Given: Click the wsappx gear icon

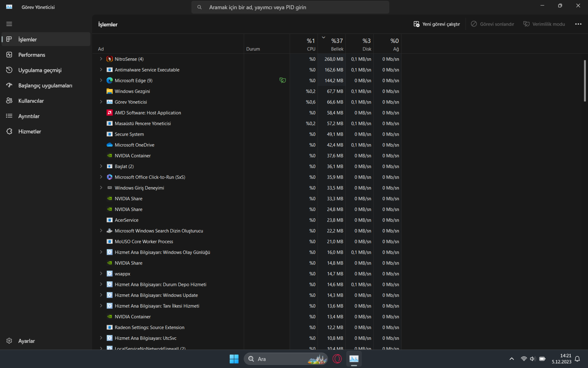Looking at the screenshot, I should pos(110,274).
